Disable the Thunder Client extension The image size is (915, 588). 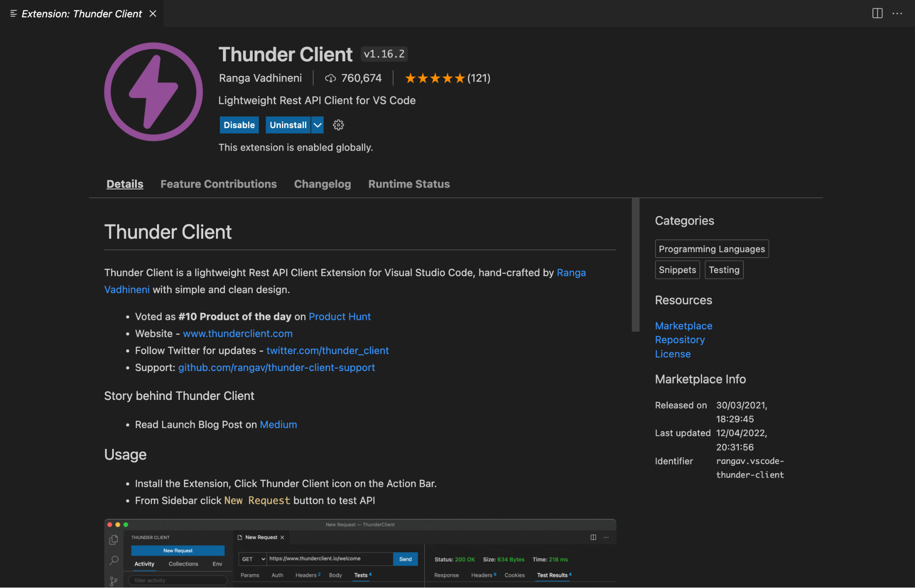[x=239, y=125]
